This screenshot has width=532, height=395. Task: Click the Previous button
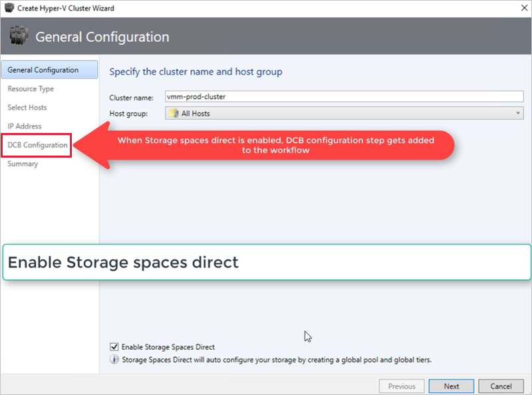pos(401,386)
